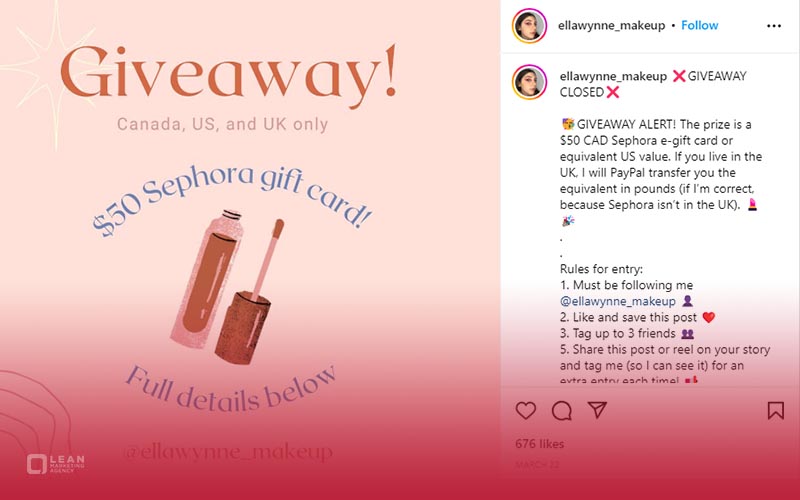Viewport: 800px width, 500px height.
Task: Click the 'Full details below' curved text
Action: tap(231, 389)
